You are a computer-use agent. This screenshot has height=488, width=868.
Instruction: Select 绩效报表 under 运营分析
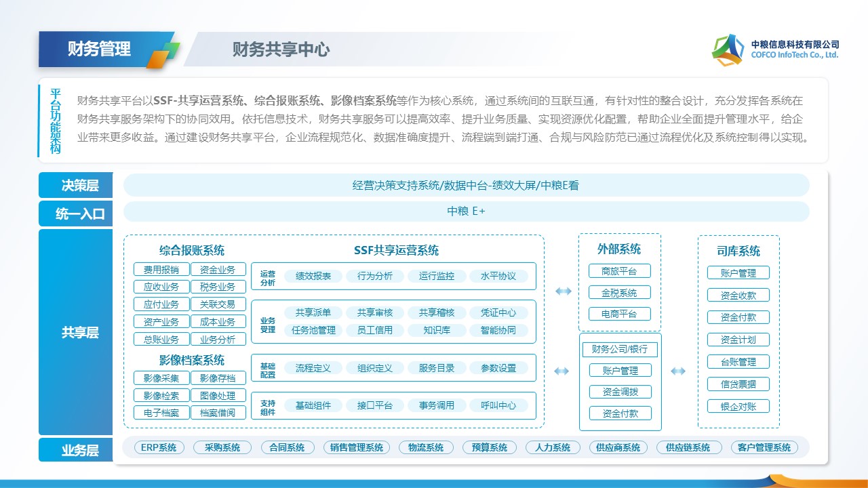tap(313, 276)
